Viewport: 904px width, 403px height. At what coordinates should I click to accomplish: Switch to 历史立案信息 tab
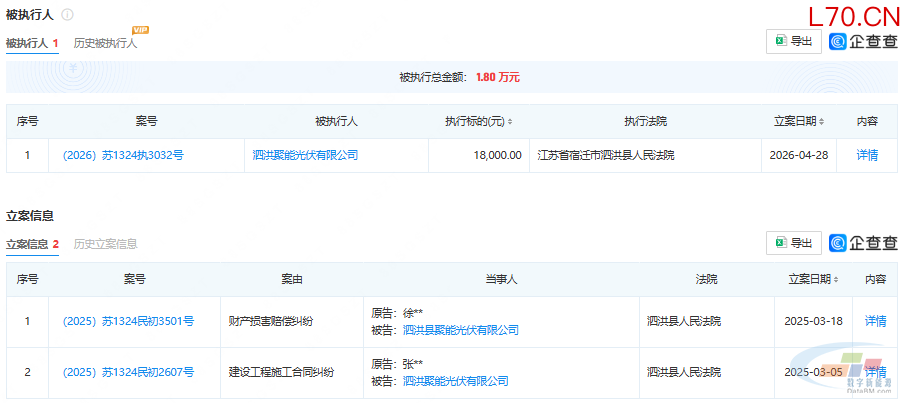[106, 244]
